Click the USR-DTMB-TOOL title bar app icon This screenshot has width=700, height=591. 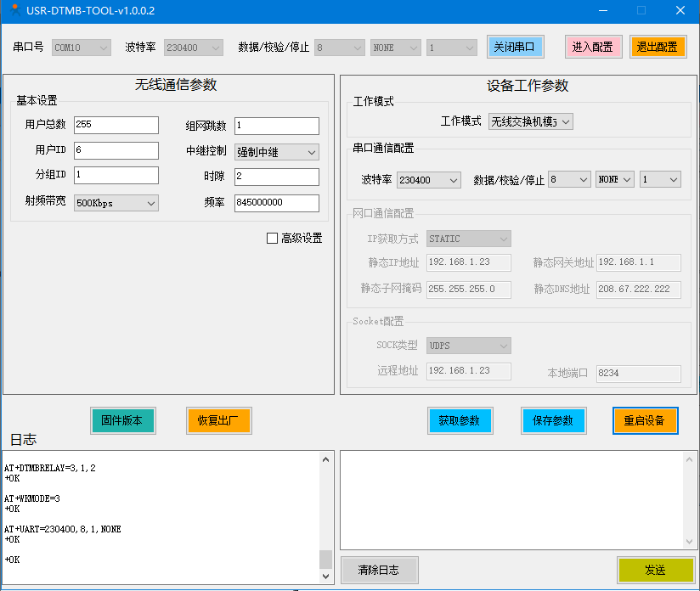point(14,10)
